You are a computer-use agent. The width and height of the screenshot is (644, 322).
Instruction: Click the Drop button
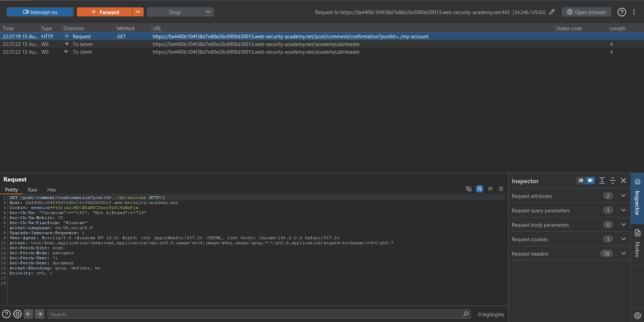[x=175, y=12]
